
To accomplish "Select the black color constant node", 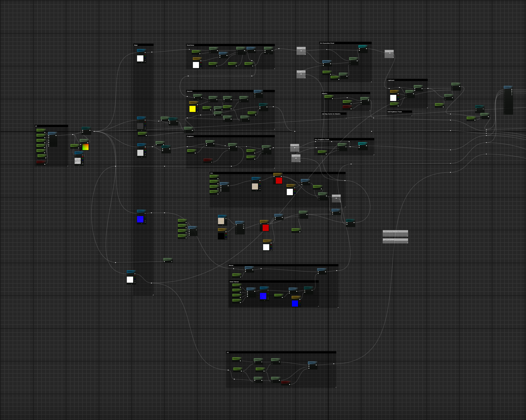I will [221, 236].
